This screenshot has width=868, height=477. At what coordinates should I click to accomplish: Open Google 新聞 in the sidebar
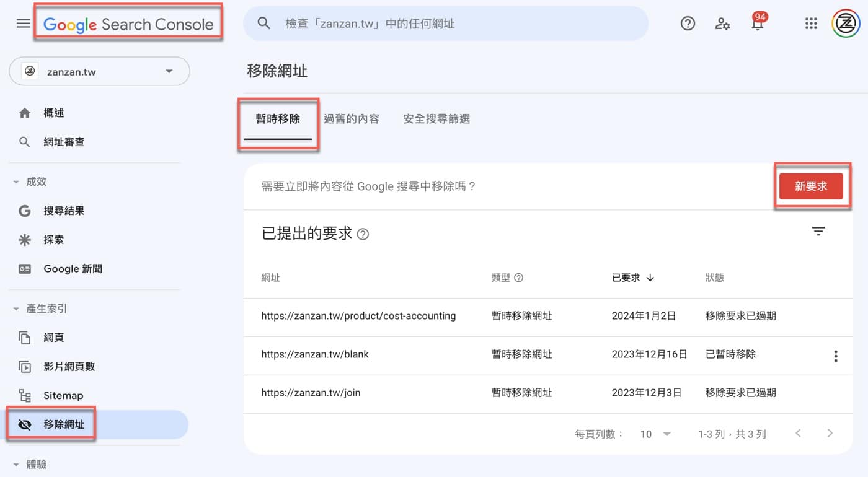[73, 269]
